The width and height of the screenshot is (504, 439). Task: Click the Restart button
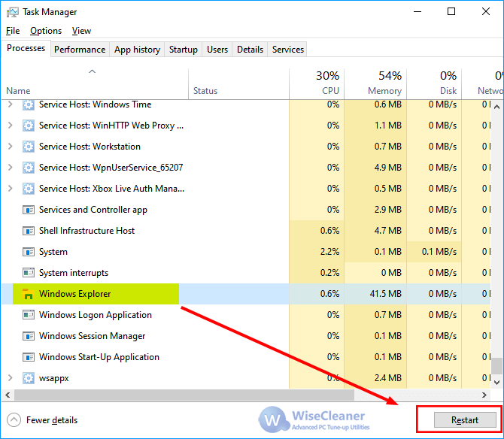click(x=465, y=420)
